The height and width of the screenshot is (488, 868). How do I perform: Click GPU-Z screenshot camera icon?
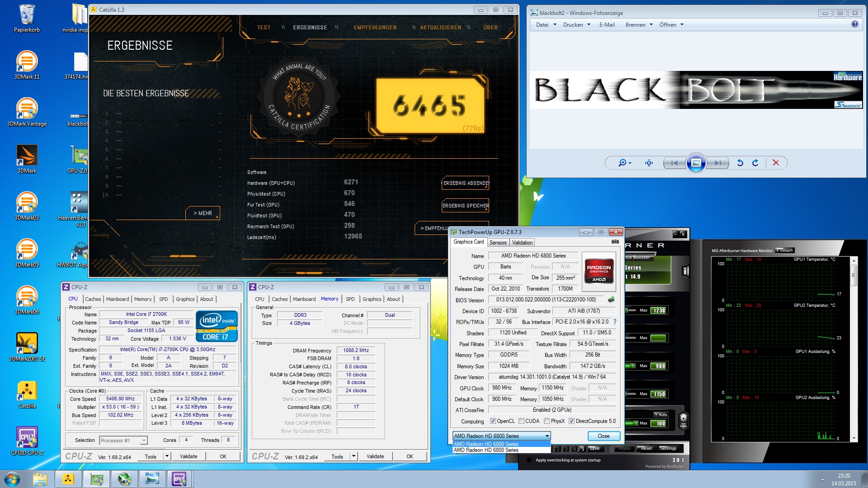[x=615, y=242]
